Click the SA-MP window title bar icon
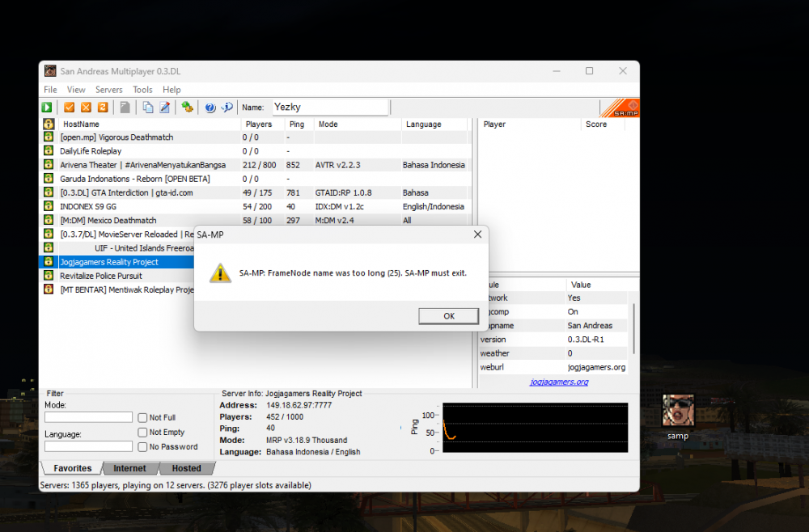This screenshot has width=809, height=532. coord(50,70)
